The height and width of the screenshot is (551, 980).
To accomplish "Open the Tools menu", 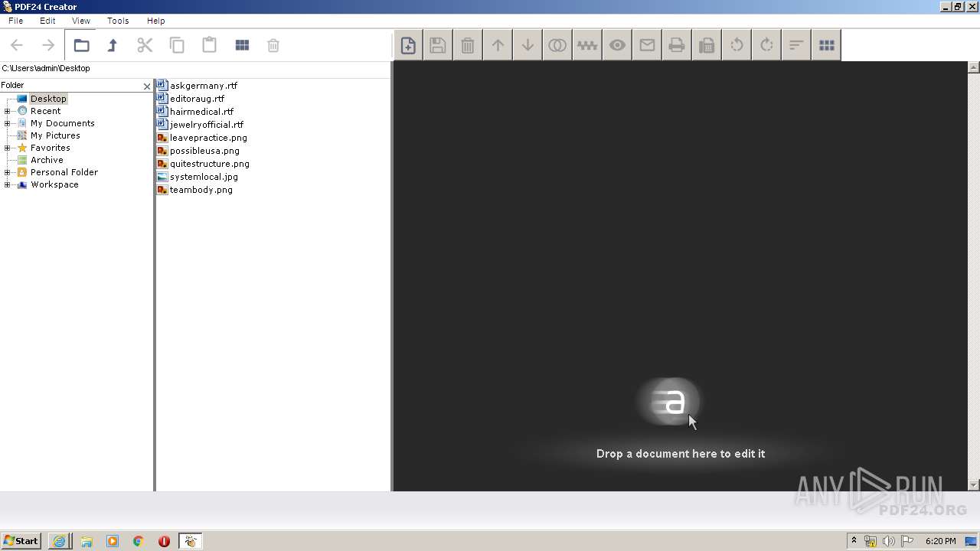I will (x=118, y=21).
